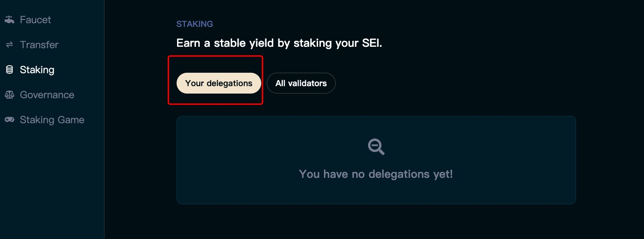This screenshot has width=644, height=239.
Task: Click the Governance scales icon
Action: [x=9, y=95]
